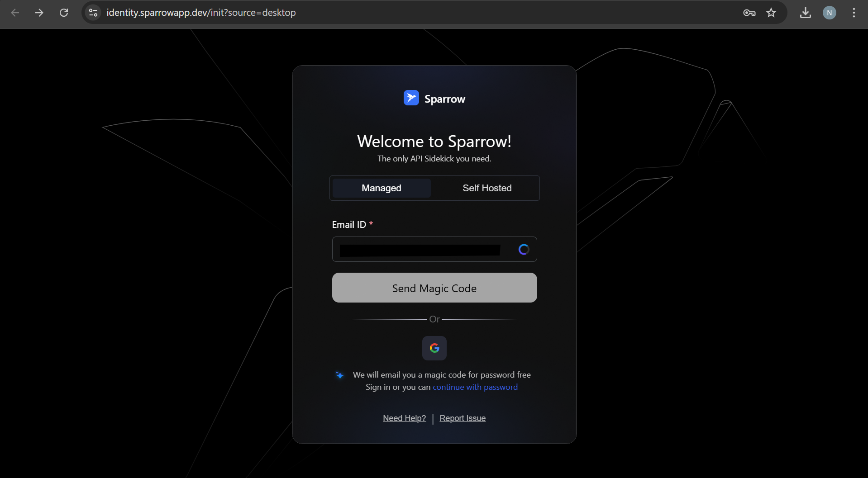Sign in with the Google icon button

point(434,348)
